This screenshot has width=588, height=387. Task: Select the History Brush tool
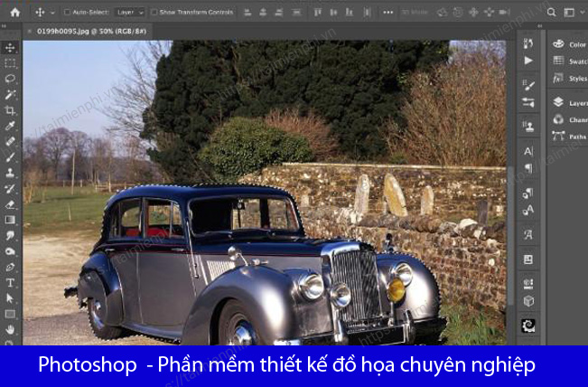[10, 188]
